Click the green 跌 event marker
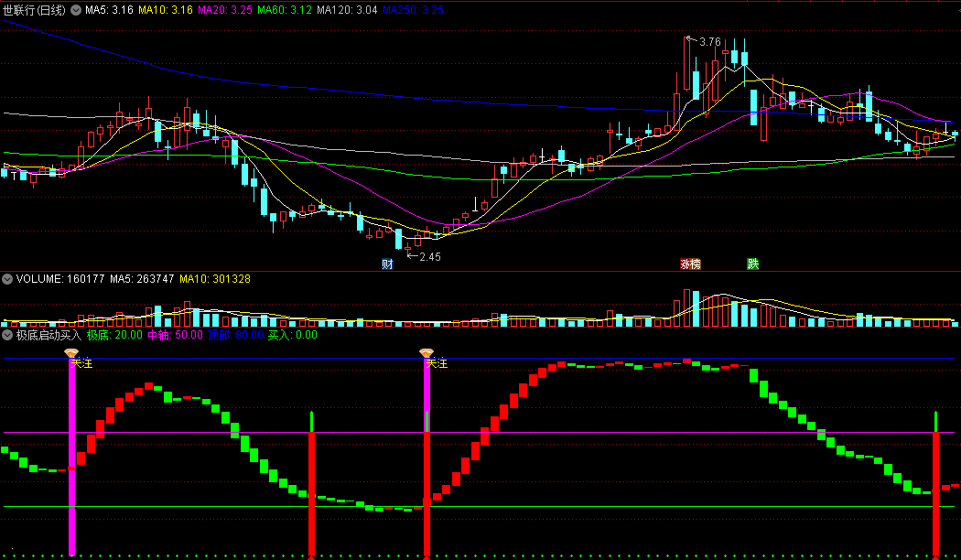This screenshot has height=560, width=961. [753, 264]
